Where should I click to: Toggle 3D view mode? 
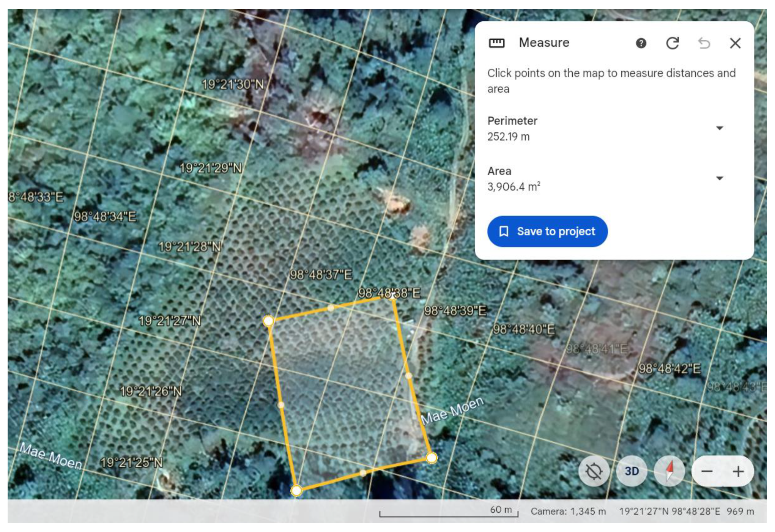click(632, 471)
